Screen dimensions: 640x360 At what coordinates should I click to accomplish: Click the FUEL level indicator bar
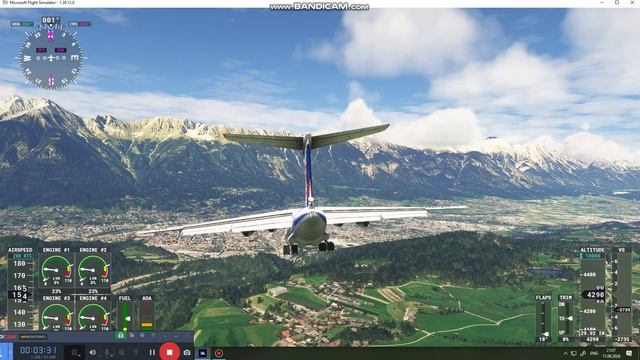125,316
